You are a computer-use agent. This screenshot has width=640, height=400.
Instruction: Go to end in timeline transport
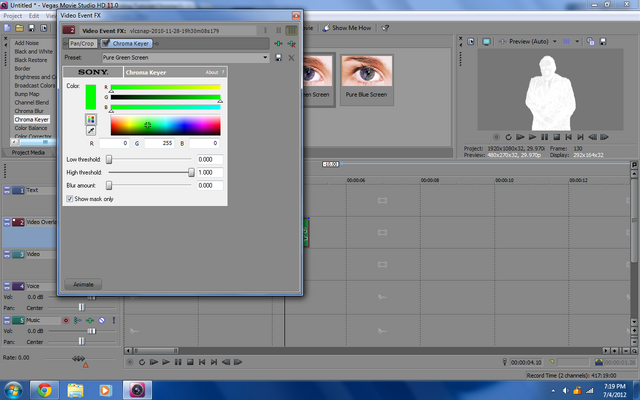point(213,362)
